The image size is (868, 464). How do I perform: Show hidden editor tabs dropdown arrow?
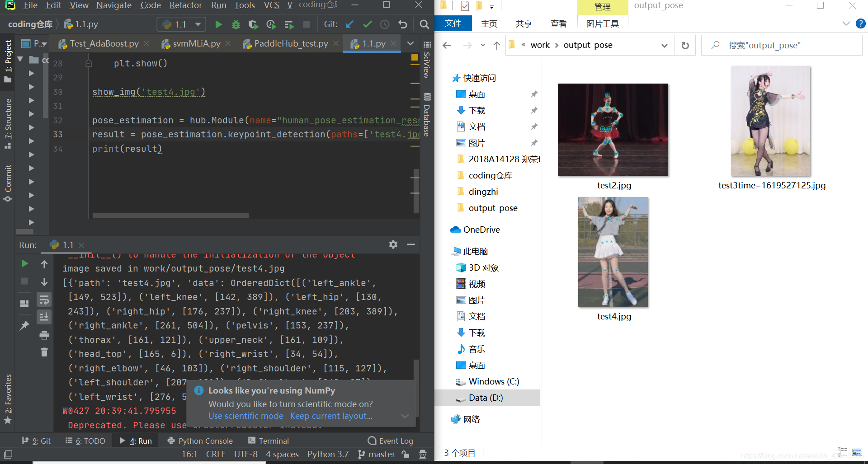(x=410, y=43)
